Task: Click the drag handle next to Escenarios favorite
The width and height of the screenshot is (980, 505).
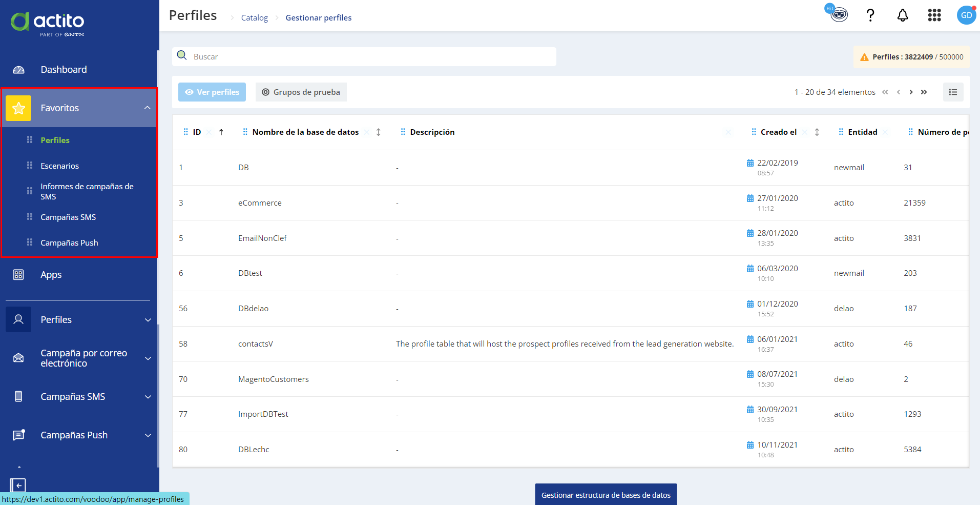Action: click(x=30, y=165)
